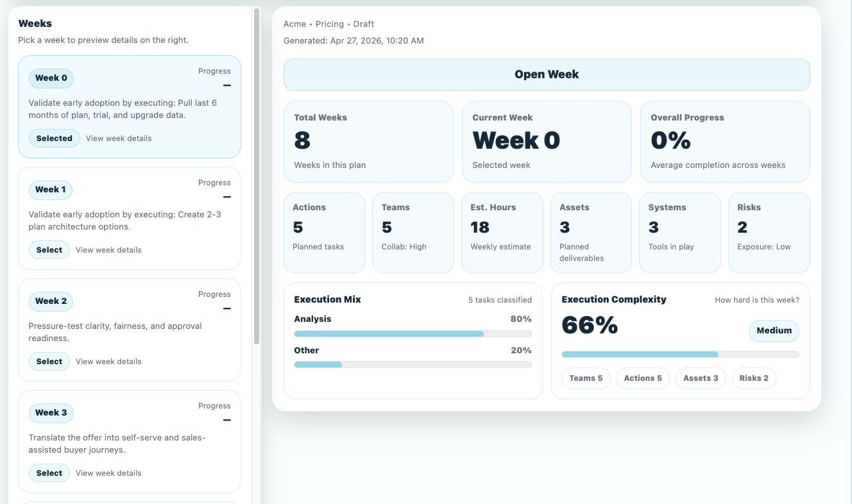The height and width of the screenshot is (504, 852).
Task: Click the Medium complexity badge
Action: tap(774, 331)
